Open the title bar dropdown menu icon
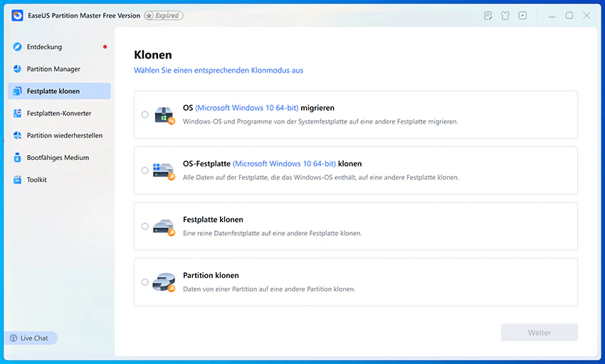Viewport: 605px width, 364px height. click(x=522, y=16)
